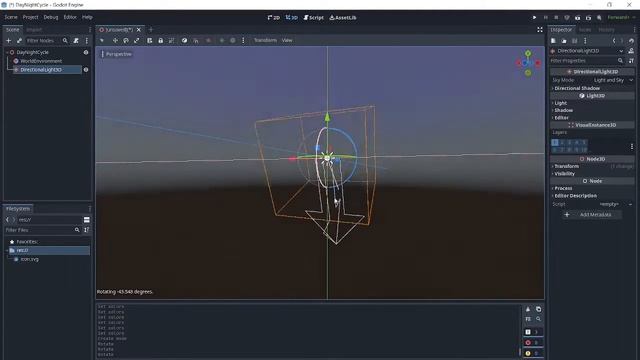The image size is (640, 360).
Task: Expand the Directional Shadow section
Action: (x=576, y=88)
